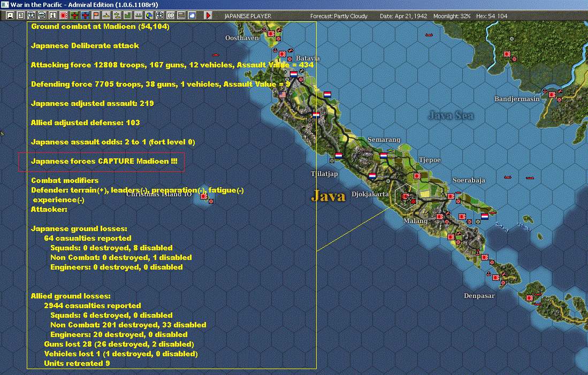Click 'Date: Apr 21, 1942' status text

(403, 16)
